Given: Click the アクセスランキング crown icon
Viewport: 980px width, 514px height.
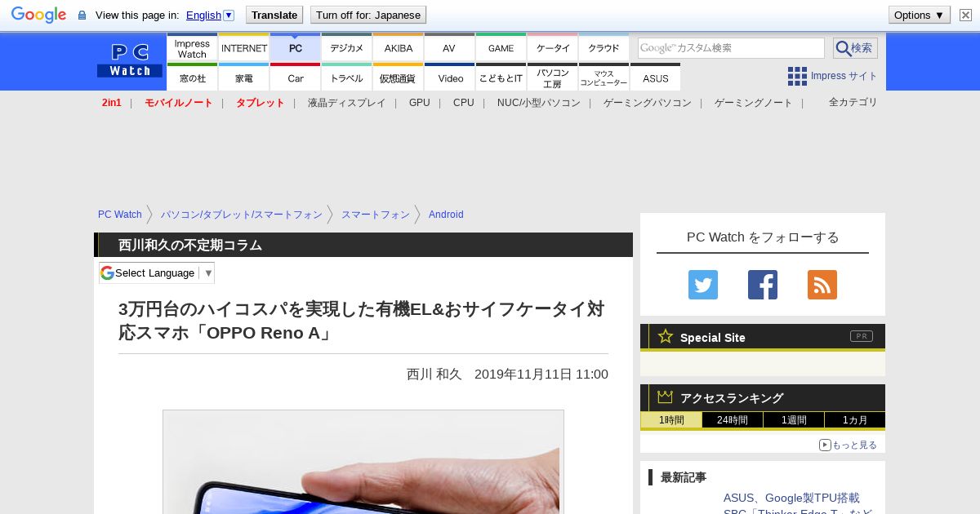Looking at the screenshot, I should pos(666,397).
